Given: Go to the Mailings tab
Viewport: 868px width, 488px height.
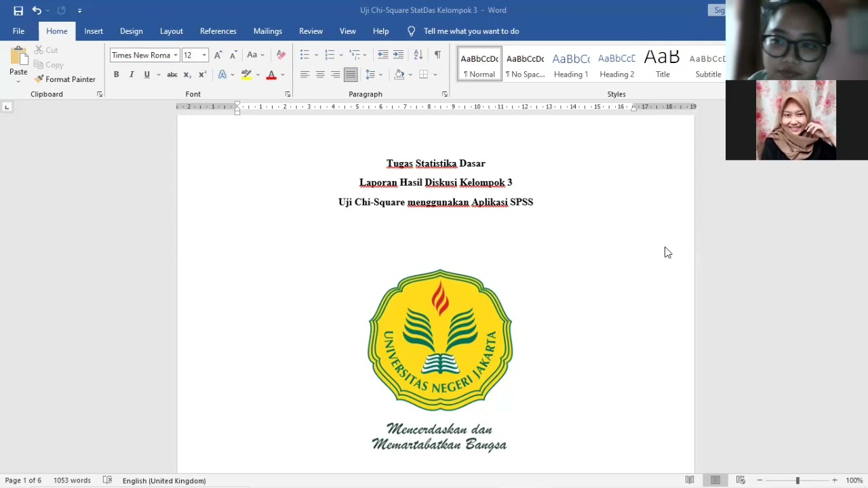Looking at the screenshot, I should (x=268, y=31).
